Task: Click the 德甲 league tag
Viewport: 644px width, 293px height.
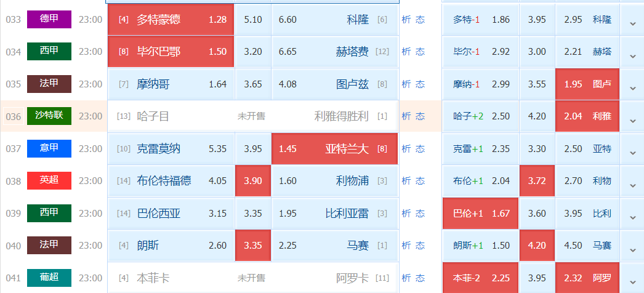Action: pos(49,19)
